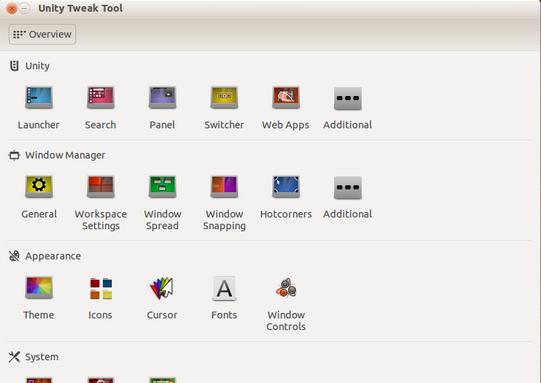Open the Window Controls icon
This screenshot has height=383, width=541.
pyautogui.click(x=286, y=288)
